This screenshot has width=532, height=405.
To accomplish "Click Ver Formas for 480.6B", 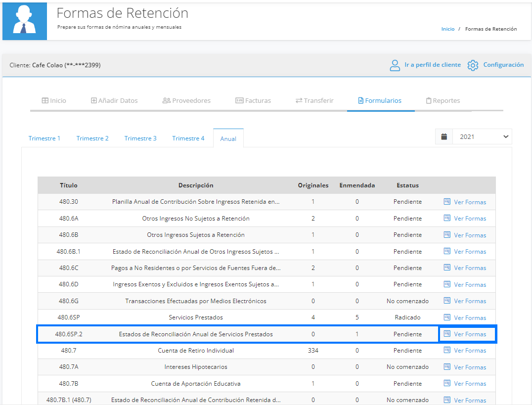I will tap(470, 235).
